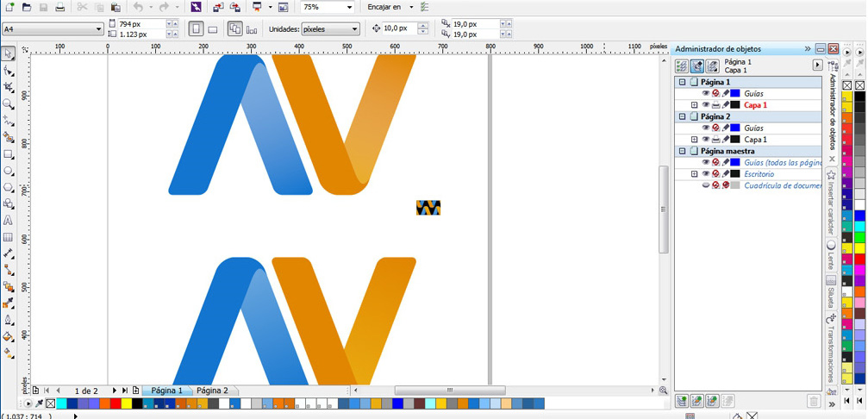Pick the Ellipse tool in the toolbox

[x=9, y=171]
